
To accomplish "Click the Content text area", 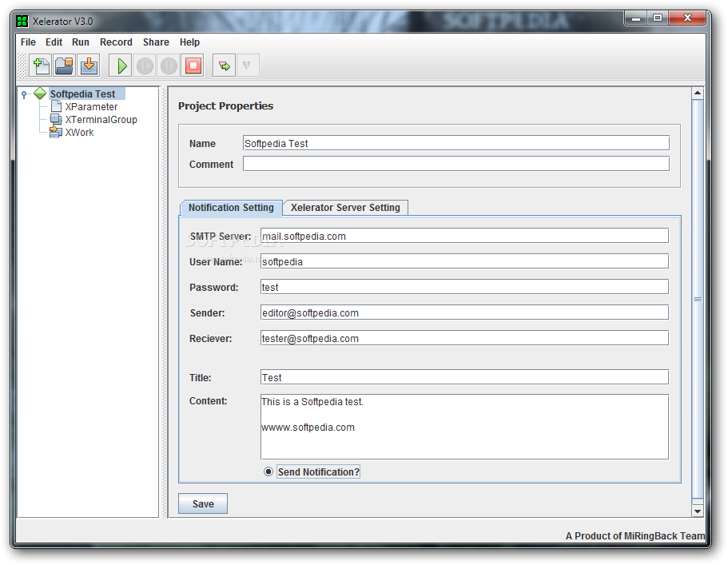I will [464, 427].
